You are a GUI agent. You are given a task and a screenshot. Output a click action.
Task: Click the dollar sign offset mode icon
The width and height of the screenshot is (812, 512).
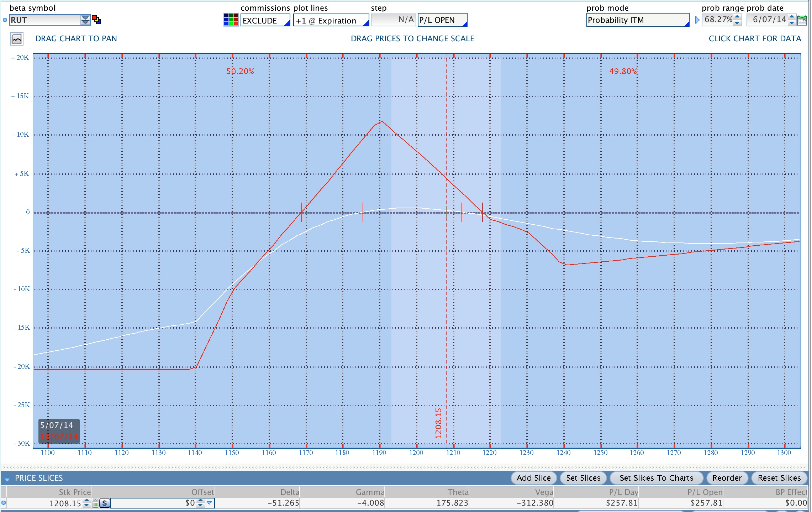[x=104, y=503]
